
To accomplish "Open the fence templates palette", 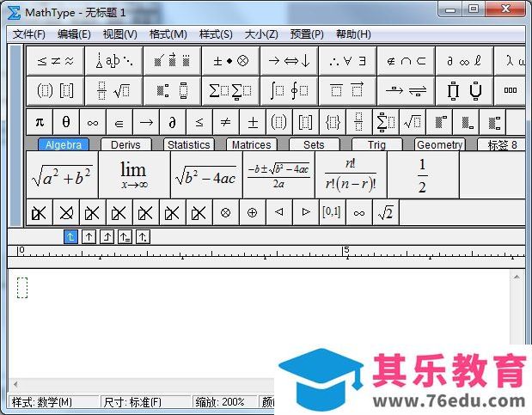I will click(x=55, y=90).
